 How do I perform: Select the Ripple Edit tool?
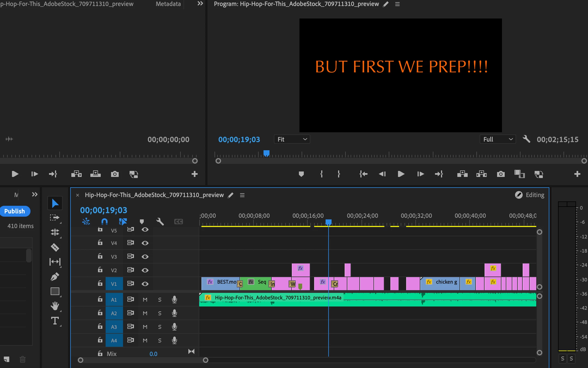coord(55,232)
